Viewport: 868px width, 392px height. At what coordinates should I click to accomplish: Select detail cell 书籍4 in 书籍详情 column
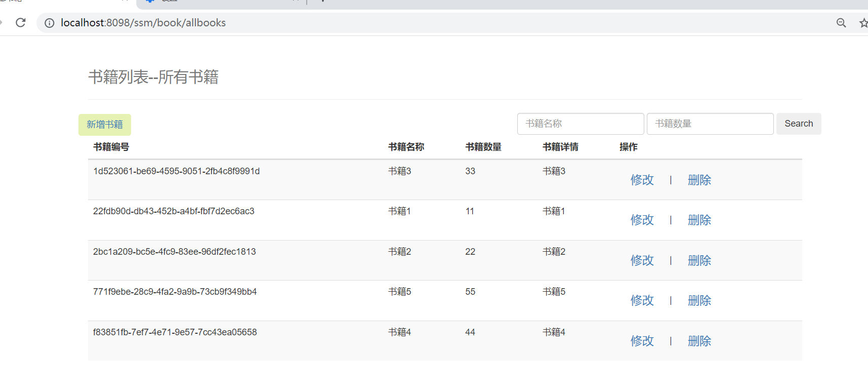coord(554,332)
